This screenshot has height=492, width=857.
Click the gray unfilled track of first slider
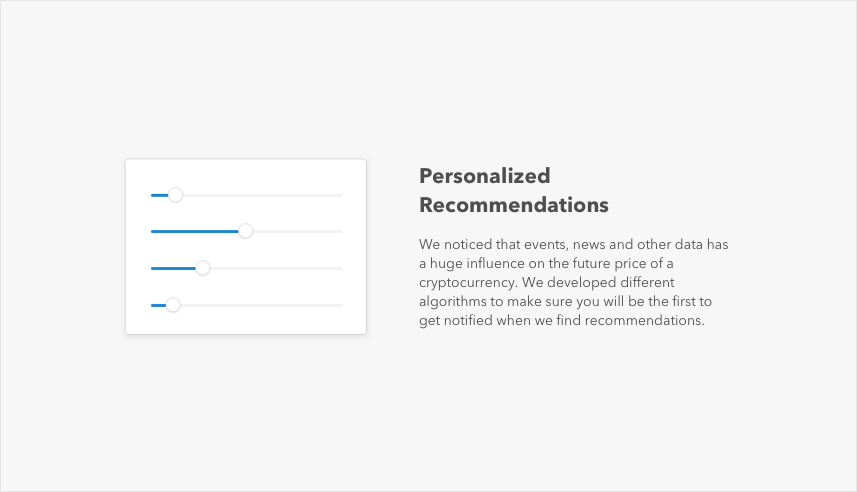tap(262, 195)
